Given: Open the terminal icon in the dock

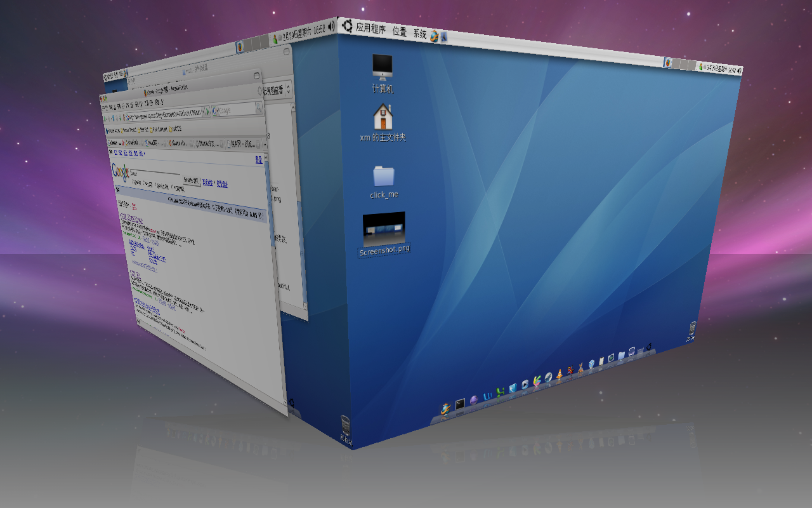Looking at the screenshot, I should [x=461, y=404].
